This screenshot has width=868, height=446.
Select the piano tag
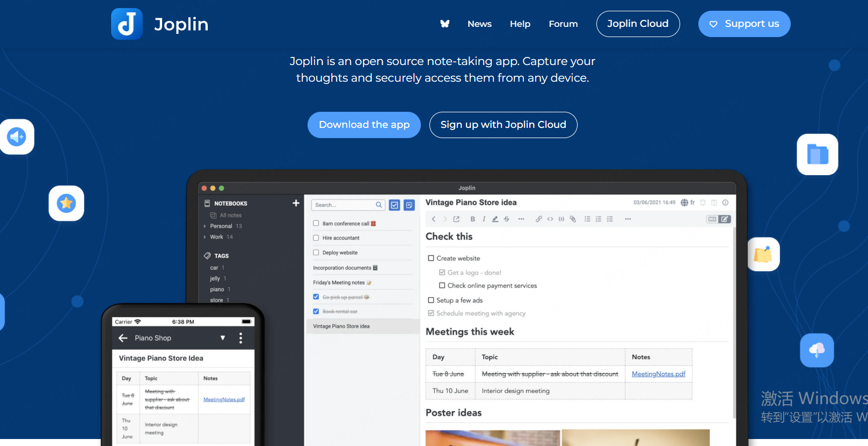[x=217, y=289]
